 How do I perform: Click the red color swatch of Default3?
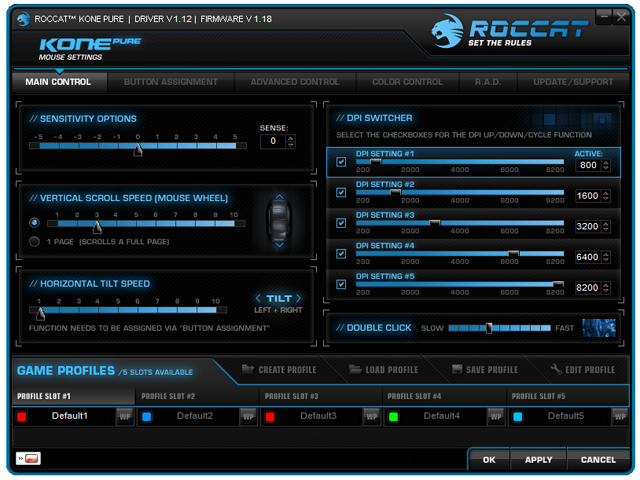pos(270,417)
